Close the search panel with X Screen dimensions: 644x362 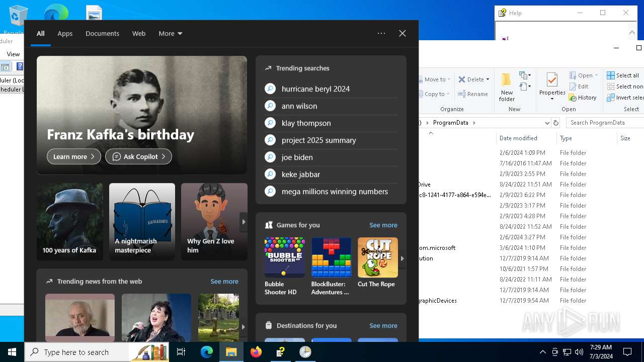(403, 33)
